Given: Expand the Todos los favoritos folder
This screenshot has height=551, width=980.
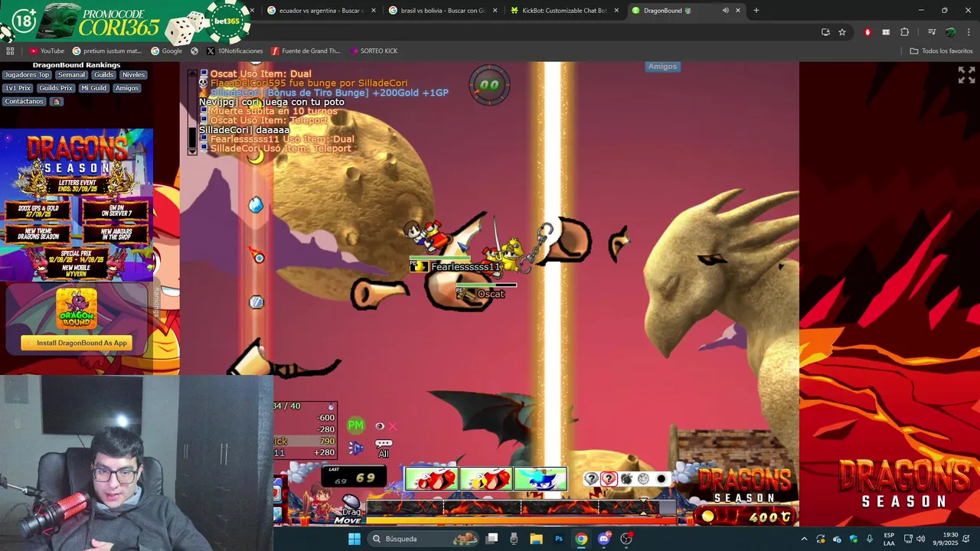Looking at the screenshot, I should point(941,51).
